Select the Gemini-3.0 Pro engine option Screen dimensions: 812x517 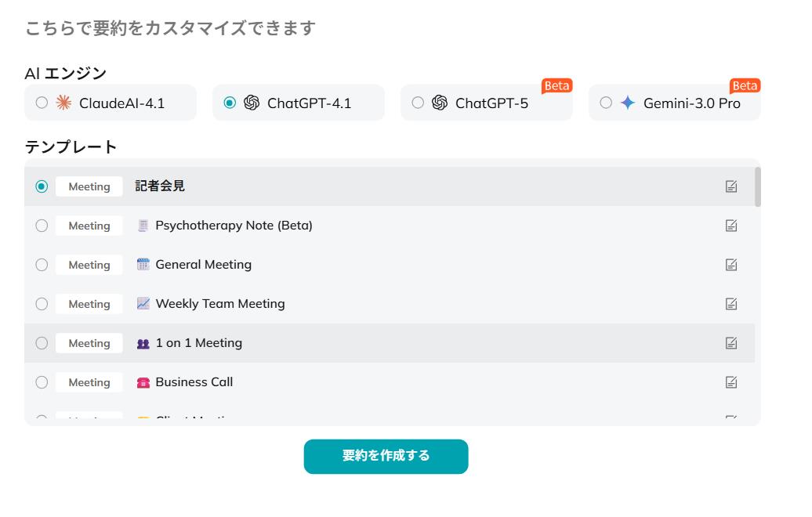click(604, 102)
